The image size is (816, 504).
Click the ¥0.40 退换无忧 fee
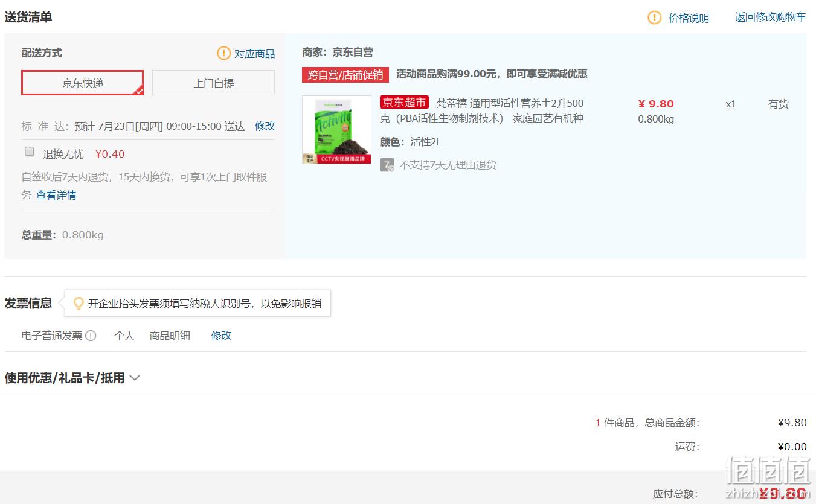click(110, 154)
